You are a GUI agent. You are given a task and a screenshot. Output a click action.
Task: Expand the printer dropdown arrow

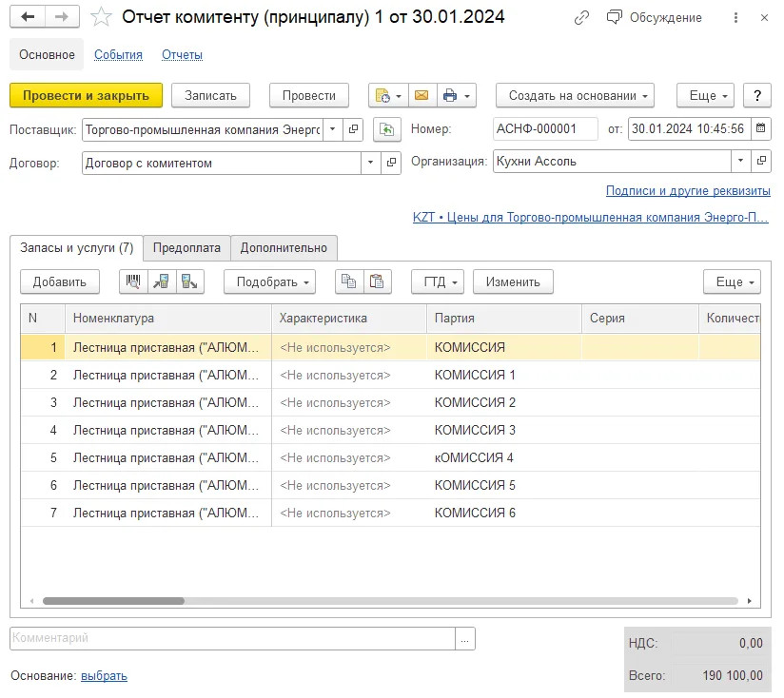click(467, 95)
